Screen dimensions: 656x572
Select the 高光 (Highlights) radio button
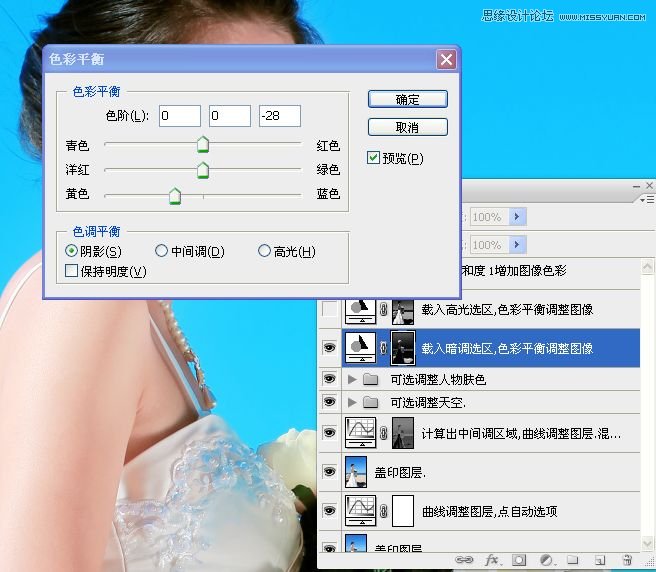pyautogui.click(x=264, y=251)
